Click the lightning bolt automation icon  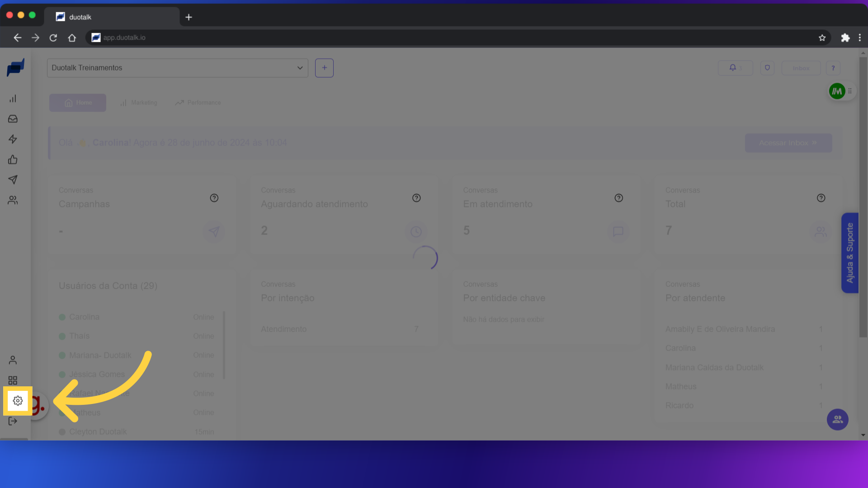pyautogui.click(x=13, y=139)
